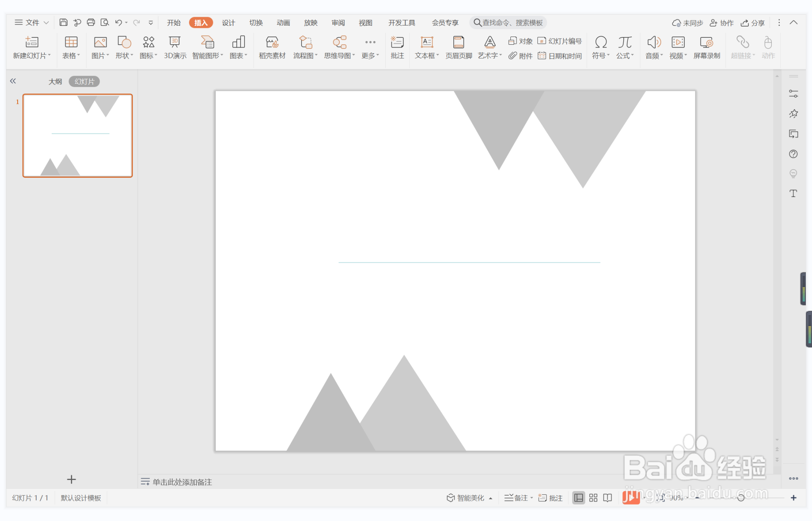The height and width of the screenshot is (521, 812).
Task: Open the comment (批注) tool in the ribbon
Action: [397, 48]
